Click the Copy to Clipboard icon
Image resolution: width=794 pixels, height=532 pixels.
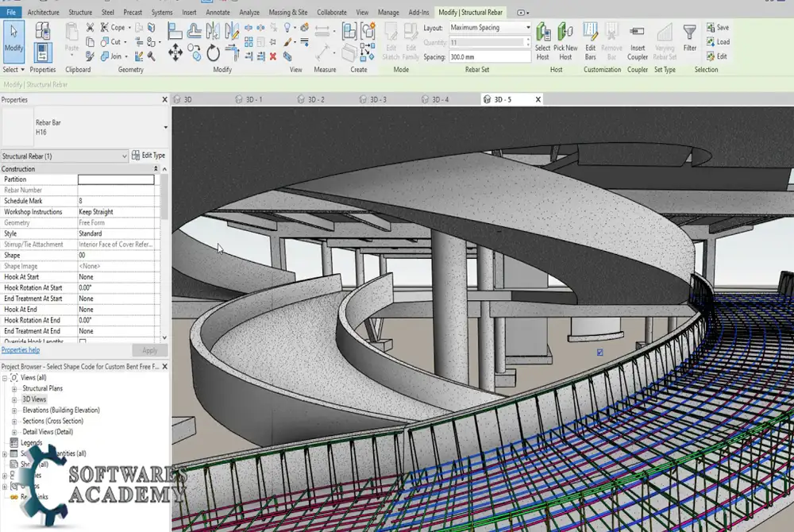pyautogui.click(x=90, y=41)
